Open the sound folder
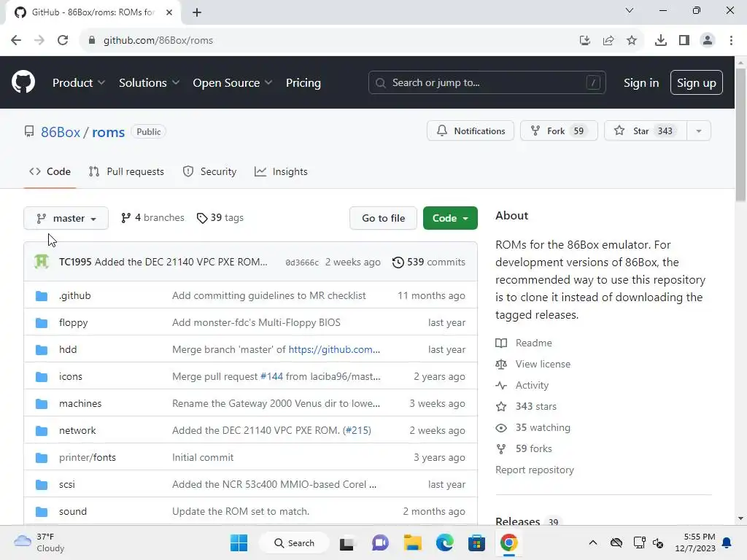This screenshot has height=560, width=747. tap(73, 511)
